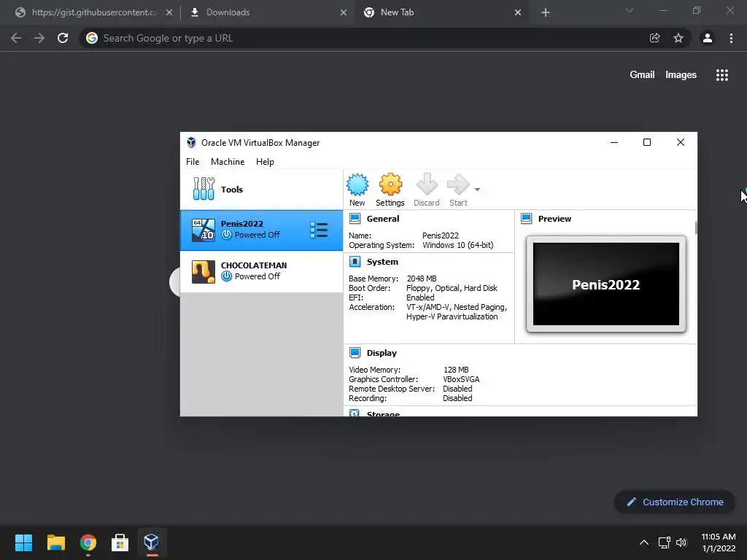Open the Chrome profile icon
Screen dimensions: 747x560
tap(708, 38)
